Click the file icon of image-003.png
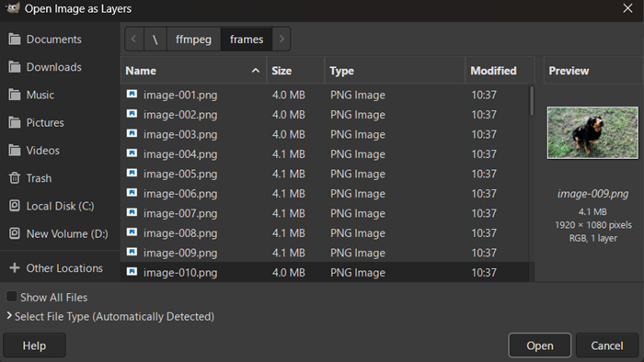Image resolution: width=644 pixels, height=362 pixels. coord(132,133)
